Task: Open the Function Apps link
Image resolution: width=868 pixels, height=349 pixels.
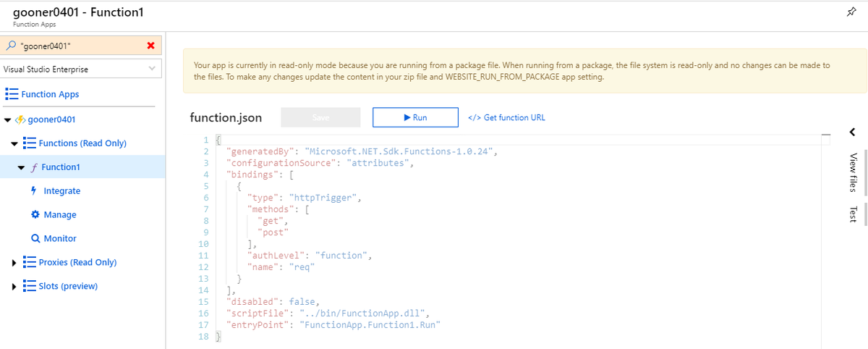Action: pyautogui.click(x=50, y=94)
